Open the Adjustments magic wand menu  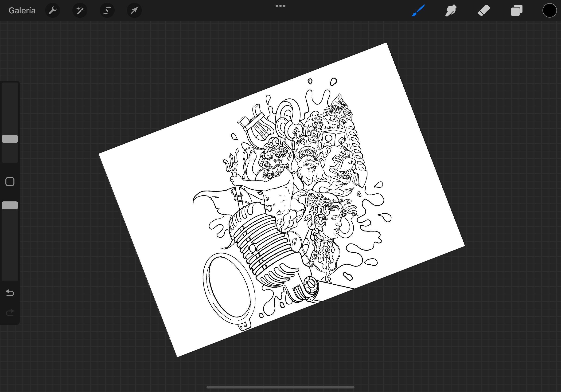point(80,11)
